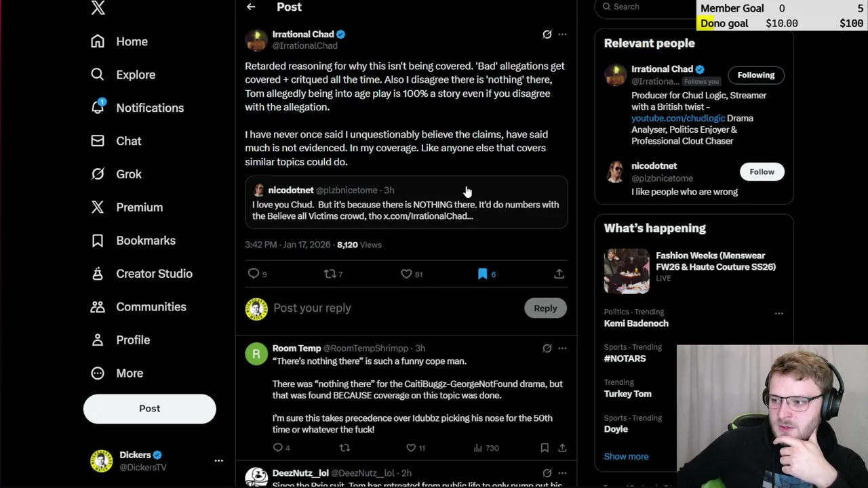This screenshot has height=488, width=868.
Task: Click Grok icon beside Irrational Chad's post
Action: point(547,34)
